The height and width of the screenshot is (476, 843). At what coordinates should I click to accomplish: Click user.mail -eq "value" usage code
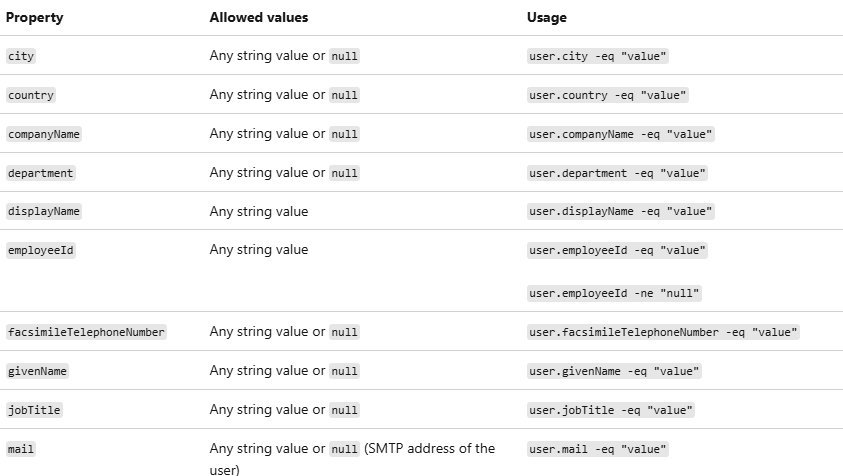coord(598,449)
